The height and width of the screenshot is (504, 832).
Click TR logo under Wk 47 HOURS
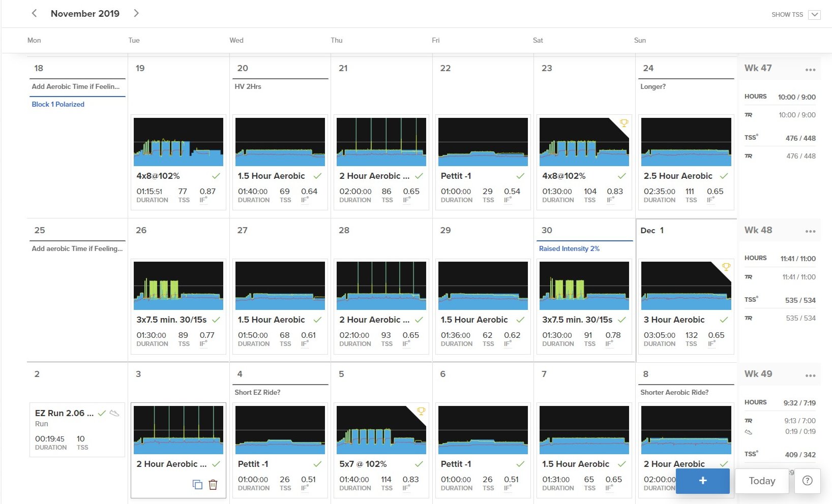[x=748, y=115]
